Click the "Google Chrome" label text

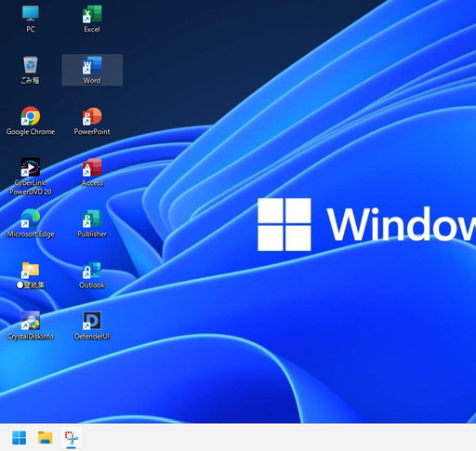tap(31, 131)
